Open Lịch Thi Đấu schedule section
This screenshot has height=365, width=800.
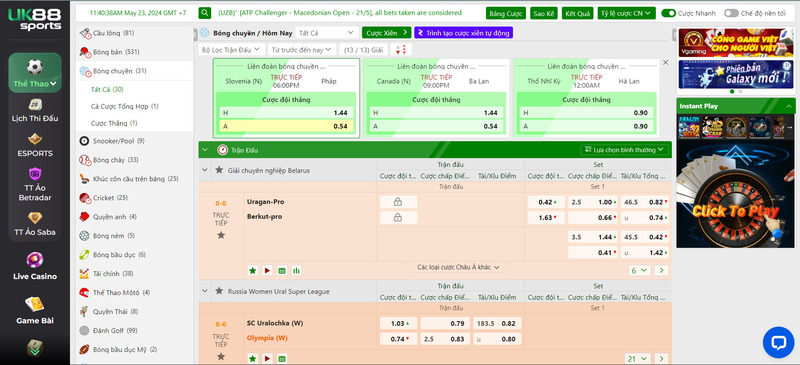(x=35, y=111)
